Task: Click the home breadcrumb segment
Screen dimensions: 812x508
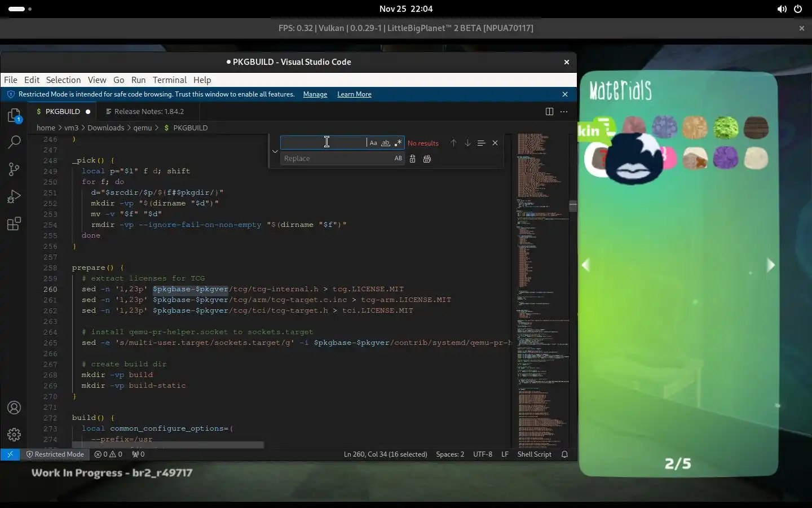Action: point(46,128)
